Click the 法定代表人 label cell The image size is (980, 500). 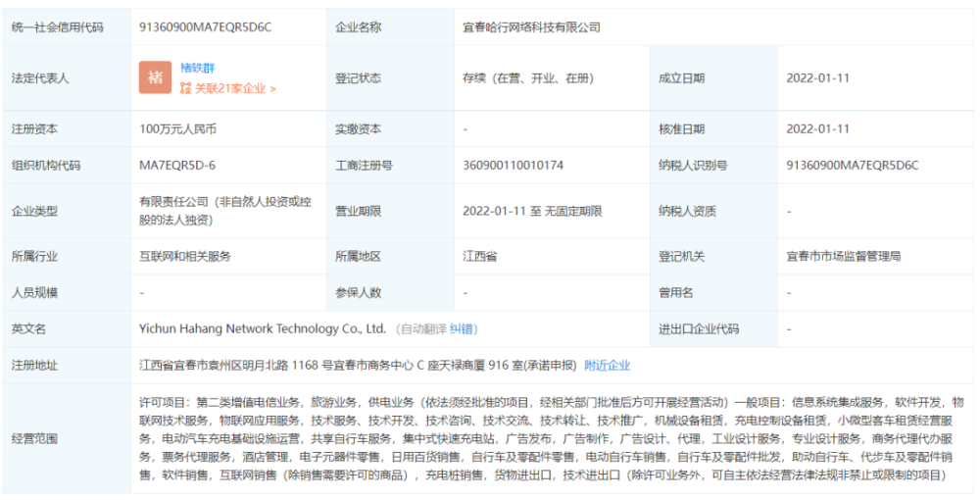[x=67, y=78]
